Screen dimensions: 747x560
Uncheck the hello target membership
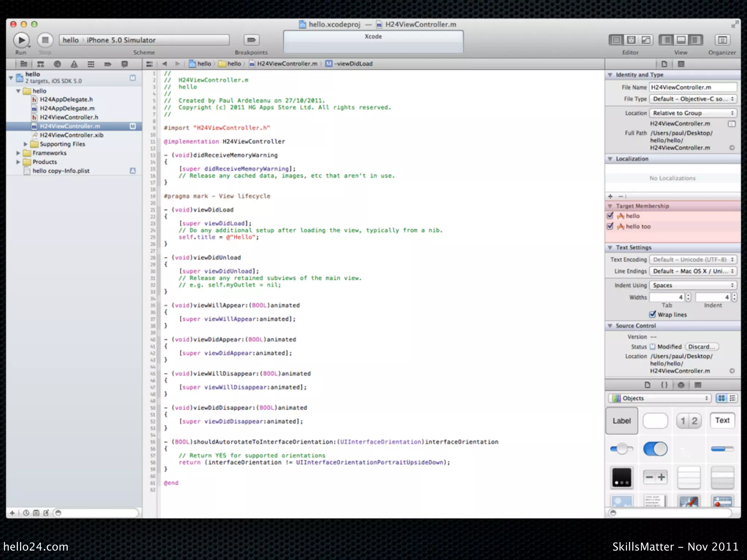610,216
